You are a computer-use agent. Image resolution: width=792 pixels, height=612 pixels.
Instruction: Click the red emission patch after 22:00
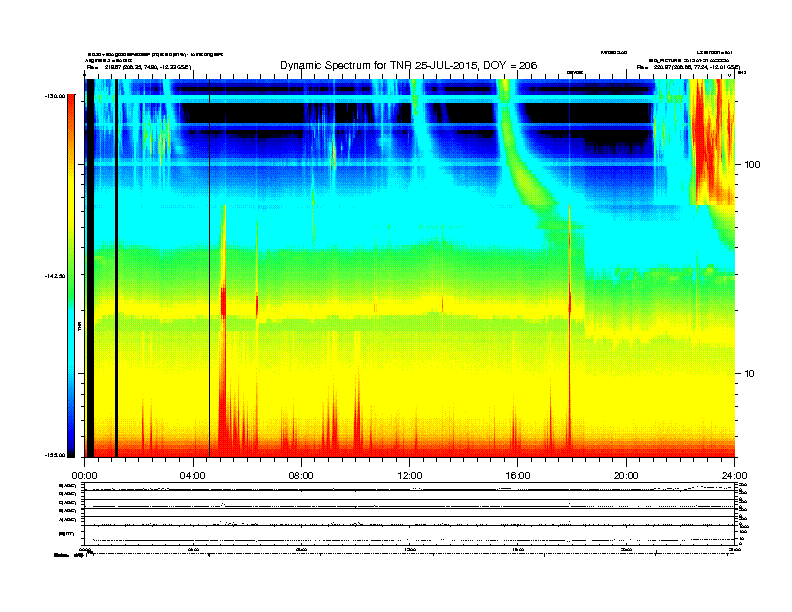click(711, 141)
